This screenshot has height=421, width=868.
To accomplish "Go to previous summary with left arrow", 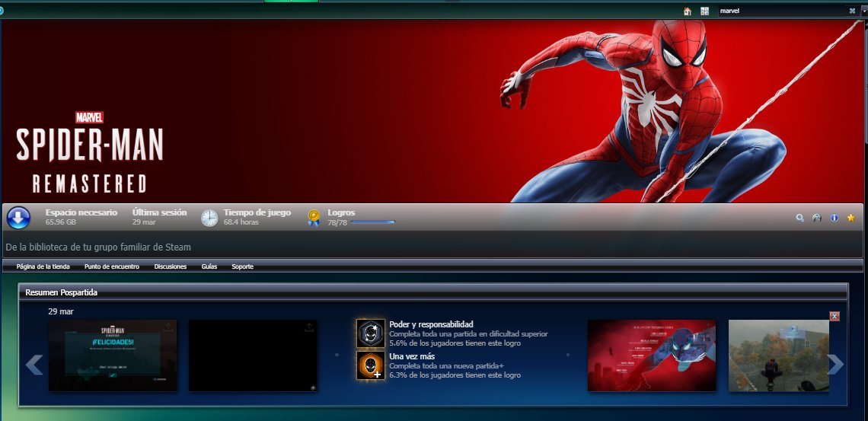I will pyautogui.click(x=34, y=365).
